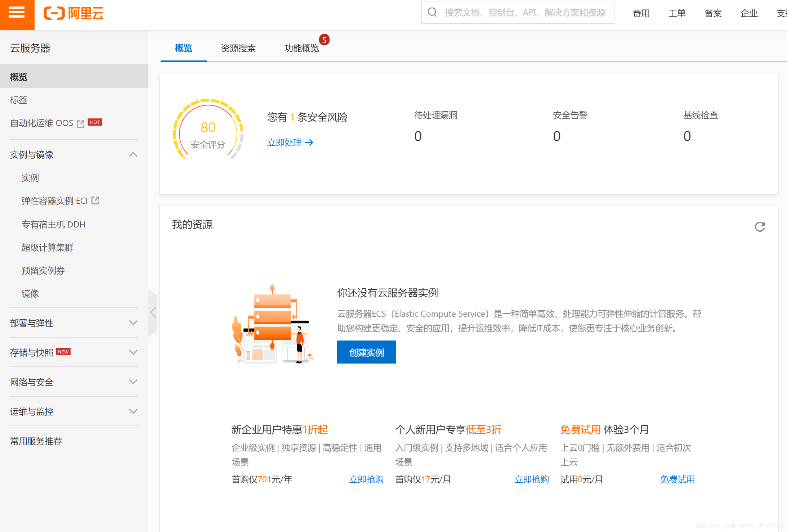This screenshot has width=787, height=532.
Task: Open the 备案 top menu
Action: pos(713,13)
